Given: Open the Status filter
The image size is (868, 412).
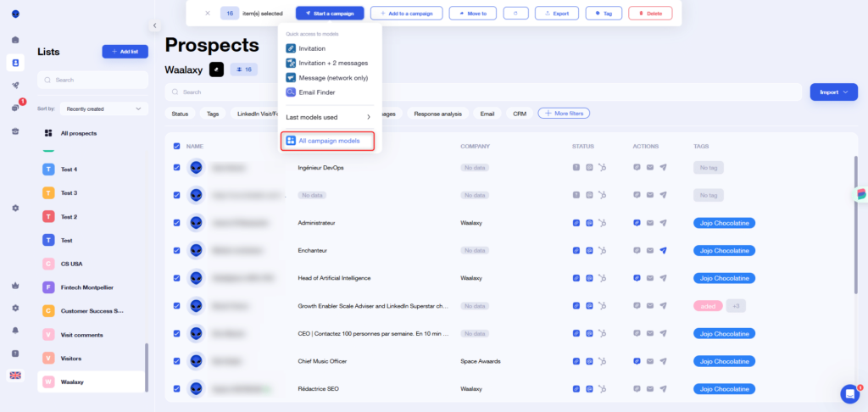Looking at the screenshot, I should pos(180,114).
